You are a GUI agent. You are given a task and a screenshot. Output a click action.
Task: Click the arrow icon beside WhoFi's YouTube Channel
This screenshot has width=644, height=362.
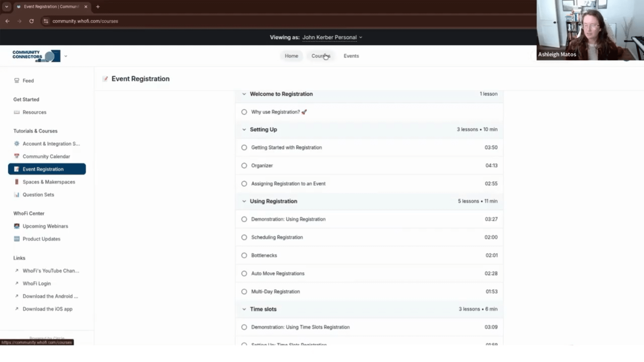[17, 270]
